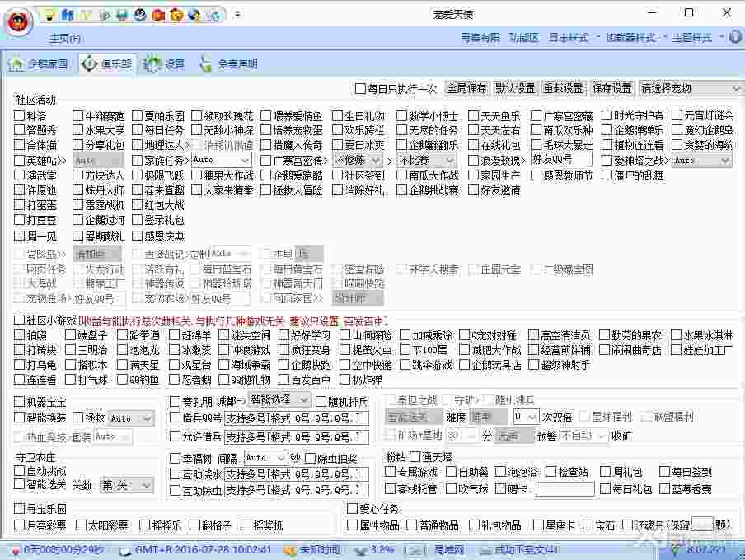Open the 请选择宠物 combo box
The image size is (745, 560).
click(x=690, y=88)
